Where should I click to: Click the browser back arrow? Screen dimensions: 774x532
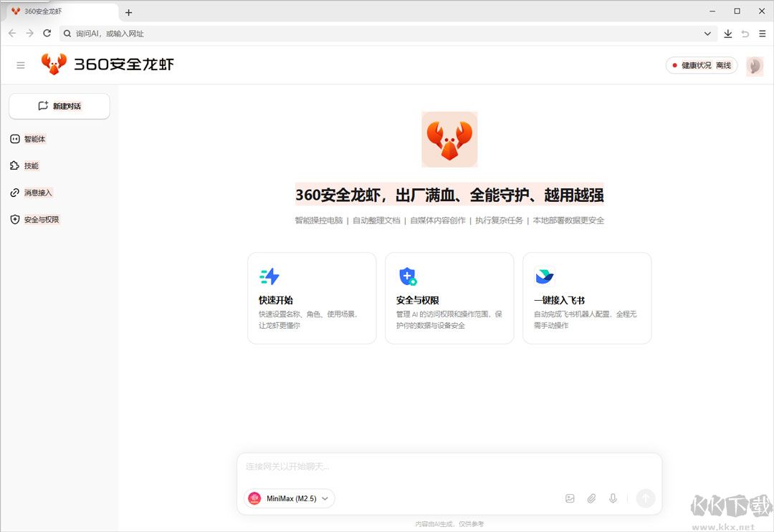[x=12, y=33]
